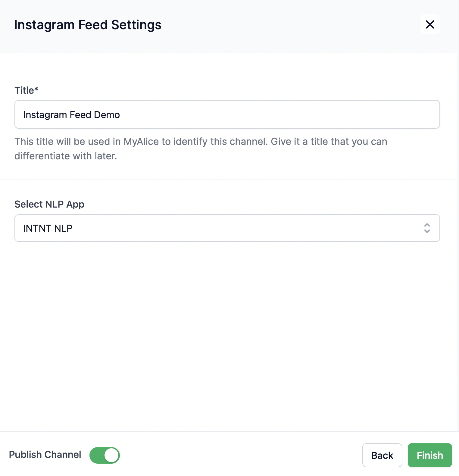Screen dimensions: 459x476
Task: Click the blank area below NLP dropdown
Action: (x=227, y=331)
